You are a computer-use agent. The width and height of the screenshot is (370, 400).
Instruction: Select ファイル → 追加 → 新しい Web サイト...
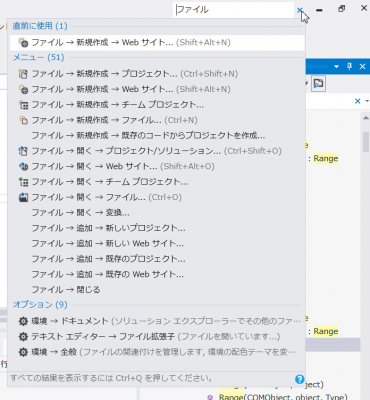157,244
